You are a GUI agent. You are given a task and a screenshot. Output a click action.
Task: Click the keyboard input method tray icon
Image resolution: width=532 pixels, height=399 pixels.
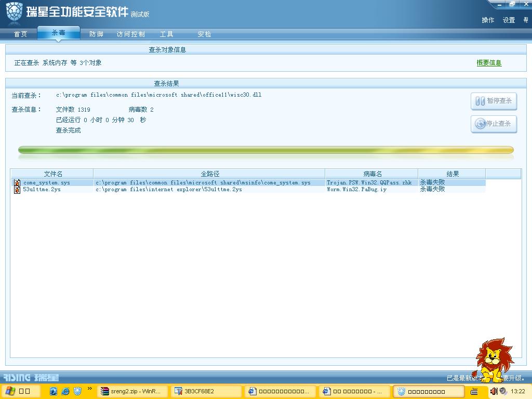pos(474,392)
